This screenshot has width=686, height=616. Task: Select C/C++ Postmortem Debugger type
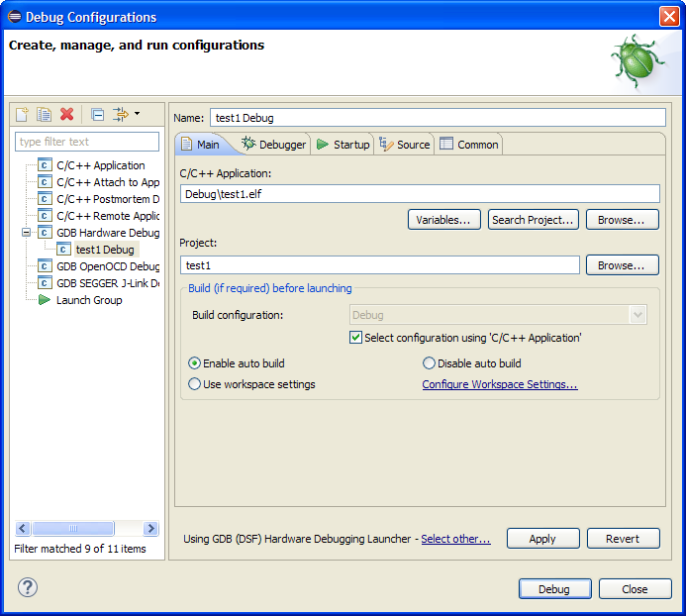pos(108,199)
